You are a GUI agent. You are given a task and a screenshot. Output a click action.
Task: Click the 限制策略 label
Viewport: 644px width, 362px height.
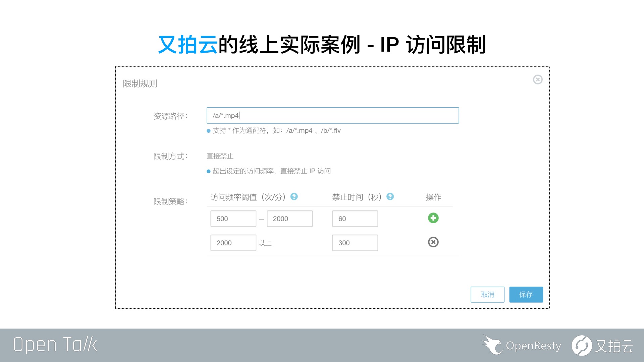coord(170,201)
